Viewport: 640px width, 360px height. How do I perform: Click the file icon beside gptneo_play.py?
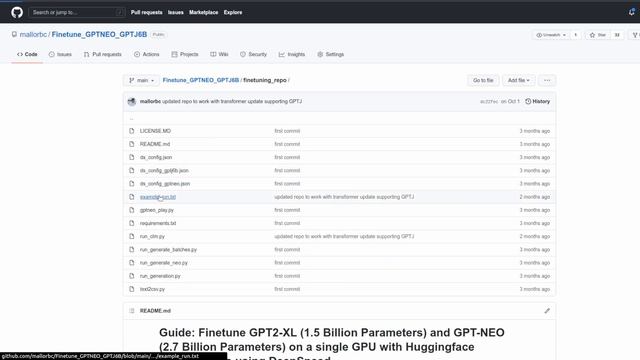coord(131,210)
